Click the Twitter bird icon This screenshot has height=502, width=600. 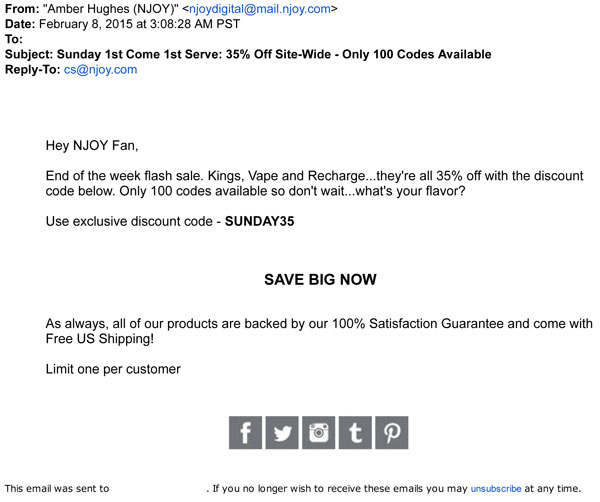click(283, 432)
